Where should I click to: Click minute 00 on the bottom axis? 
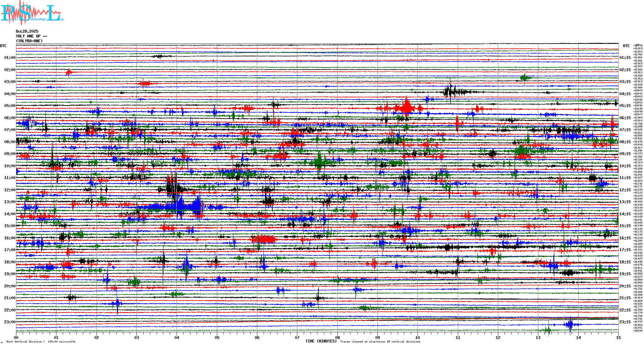click(16, 337)
